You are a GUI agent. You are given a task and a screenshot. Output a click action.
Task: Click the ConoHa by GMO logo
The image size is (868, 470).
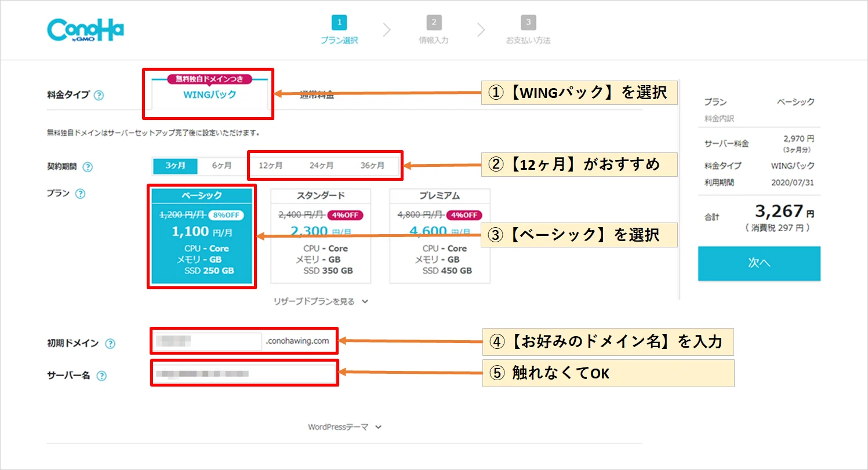tap(86, 31)
